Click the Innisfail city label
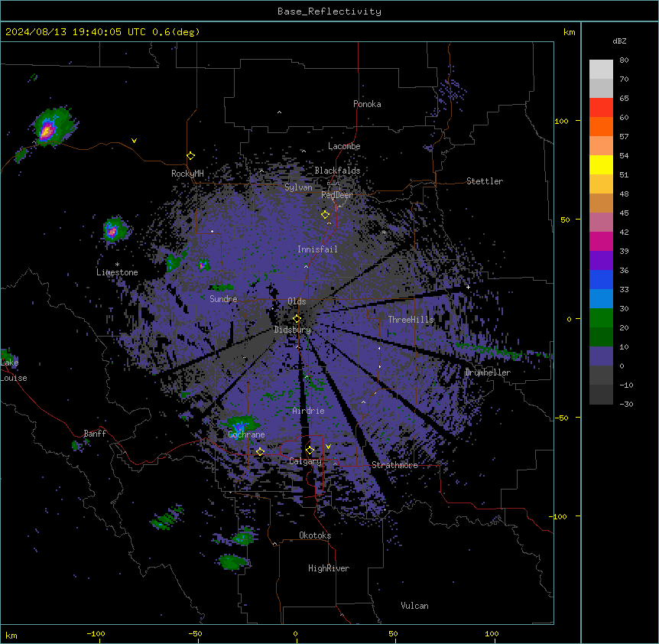This screenshot has height=644, width=659. (x=317, y=249)
